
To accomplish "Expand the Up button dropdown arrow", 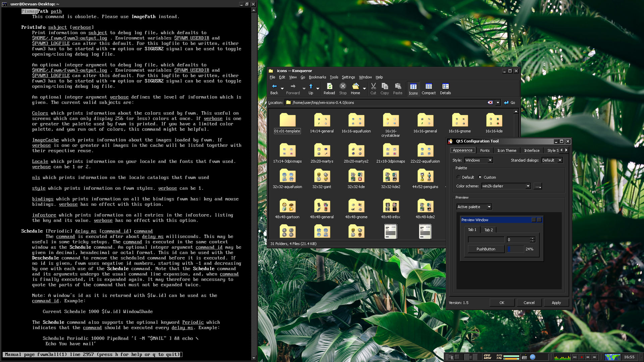I will [x=318, y=89].
